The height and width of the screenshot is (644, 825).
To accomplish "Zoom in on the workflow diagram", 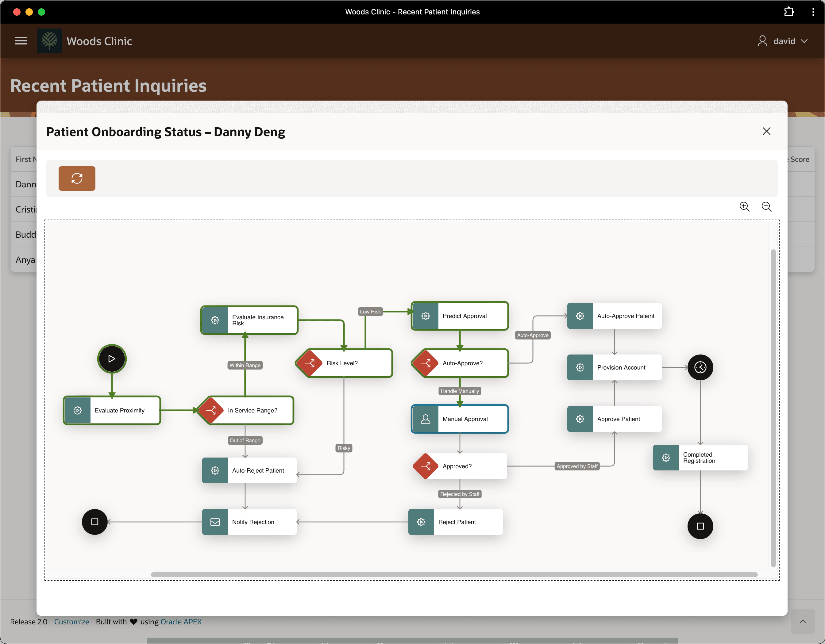I will pos(744,206).
